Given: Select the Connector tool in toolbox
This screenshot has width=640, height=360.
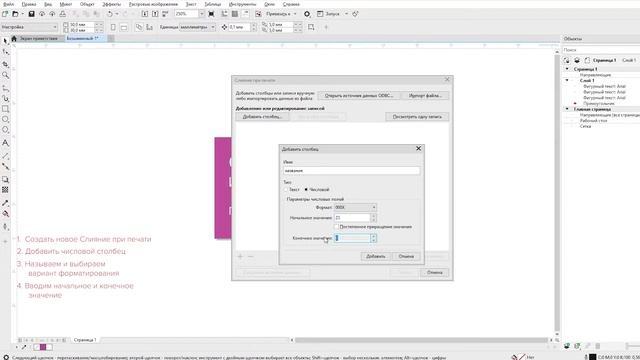Looking at the screenshot, I should (x=5, y=167).
